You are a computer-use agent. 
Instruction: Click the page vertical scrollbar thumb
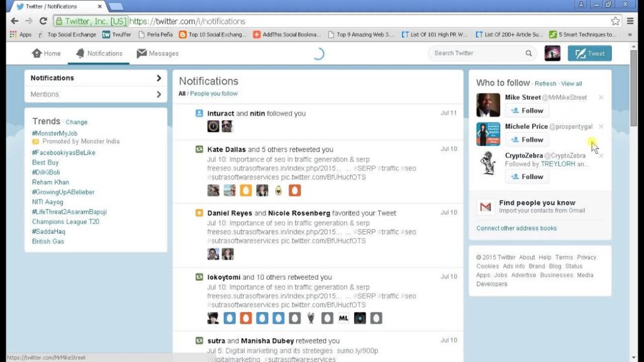pyautogui.click(x=634, y=88)
